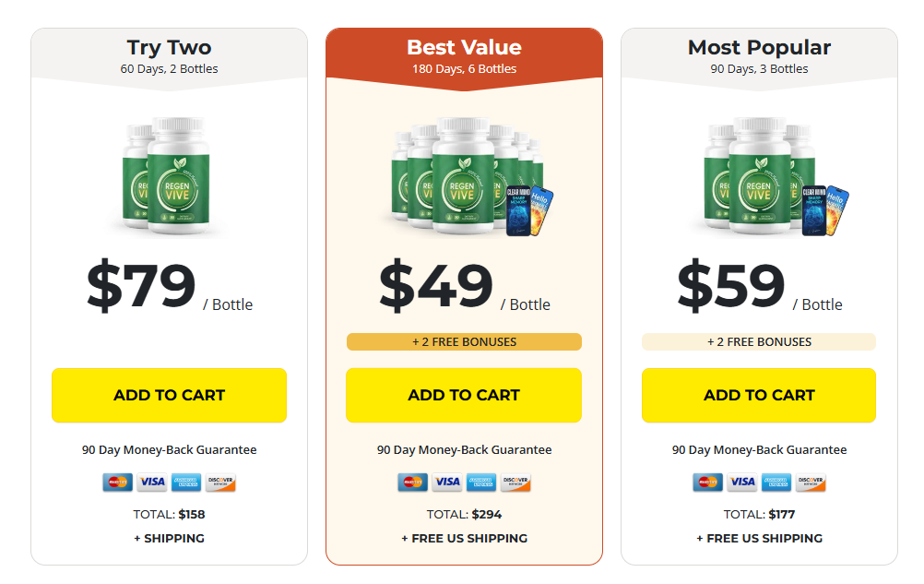Screen dimensions: 924x584
Task: Add the Most Popular 3-bottle package to cart
Action: pyautogui.click(x=759, y=395)
